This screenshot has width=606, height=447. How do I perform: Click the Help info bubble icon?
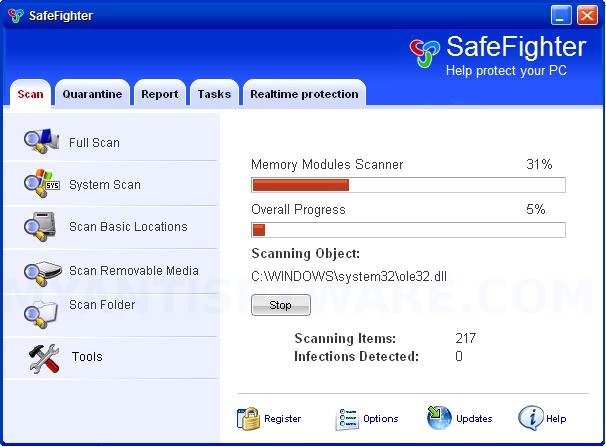pos(530,418)
